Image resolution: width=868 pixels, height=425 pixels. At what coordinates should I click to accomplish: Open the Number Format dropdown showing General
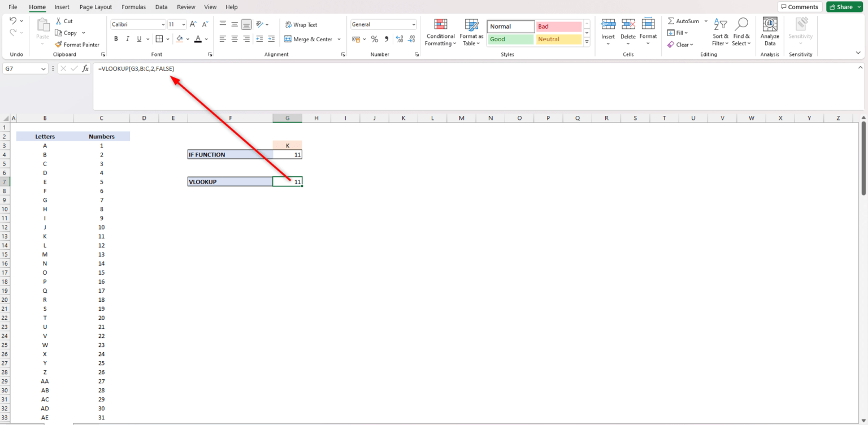[383, 24]
